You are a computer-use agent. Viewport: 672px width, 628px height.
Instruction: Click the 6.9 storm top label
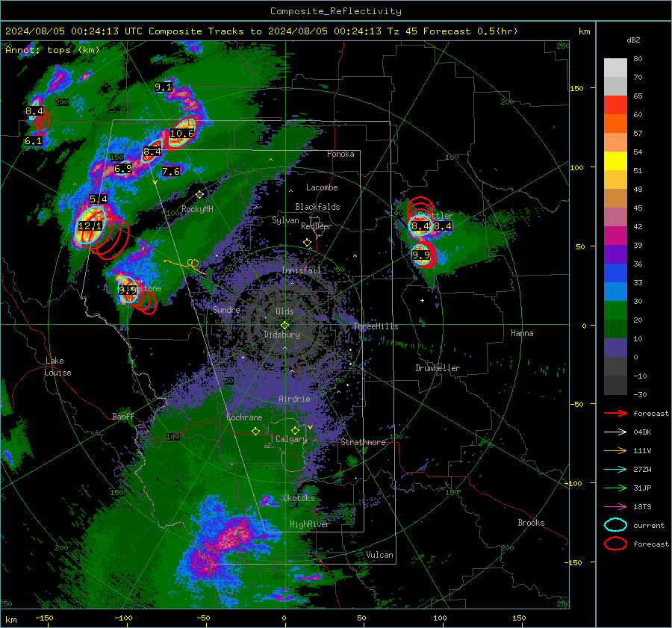click(x=123, y=169)
